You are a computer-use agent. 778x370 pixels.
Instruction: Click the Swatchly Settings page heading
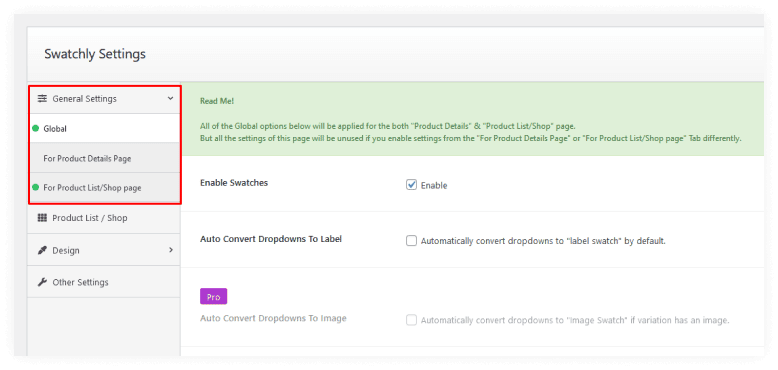pyautogui.click(x=95, y=54)
